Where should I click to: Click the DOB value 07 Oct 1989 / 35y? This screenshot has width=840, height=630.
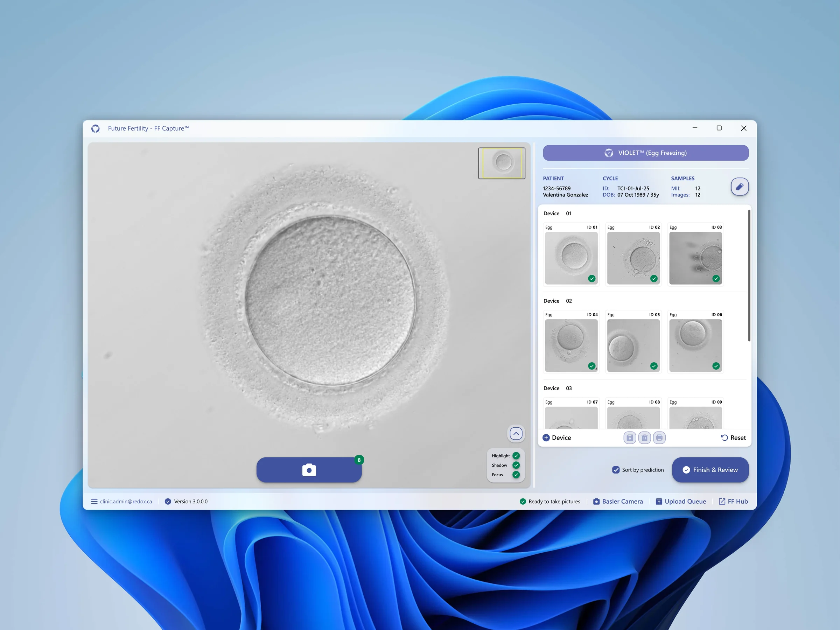click(638, 195)
